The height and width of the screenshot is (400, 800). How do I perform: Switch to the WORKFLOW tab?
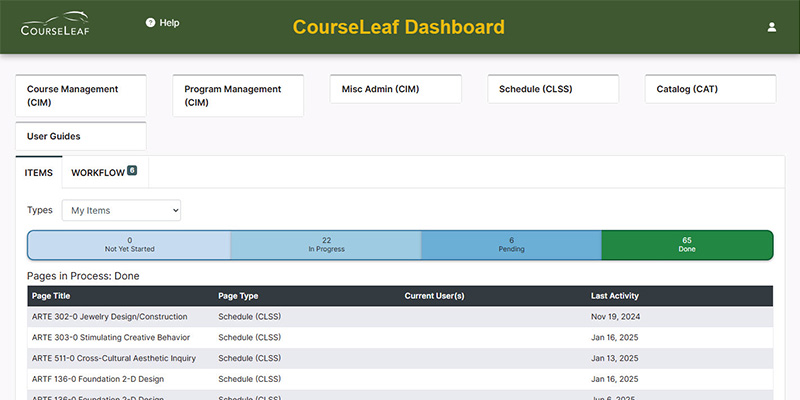click(105, 172)
